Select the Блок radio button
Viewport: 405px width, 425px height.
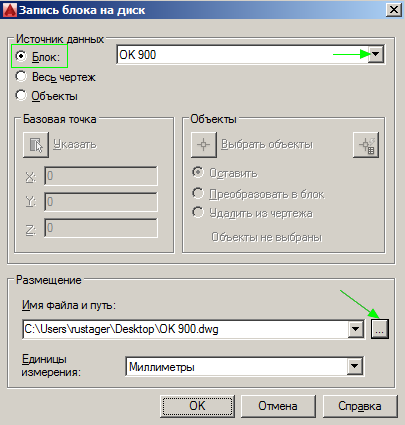click(x=21, y=56)
